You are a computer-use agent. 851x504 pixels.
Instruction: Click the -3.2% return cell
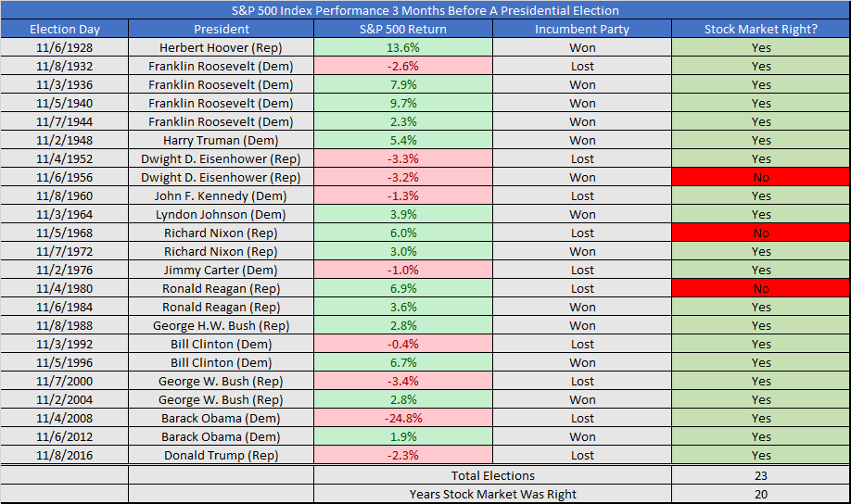tap(402, 177)
